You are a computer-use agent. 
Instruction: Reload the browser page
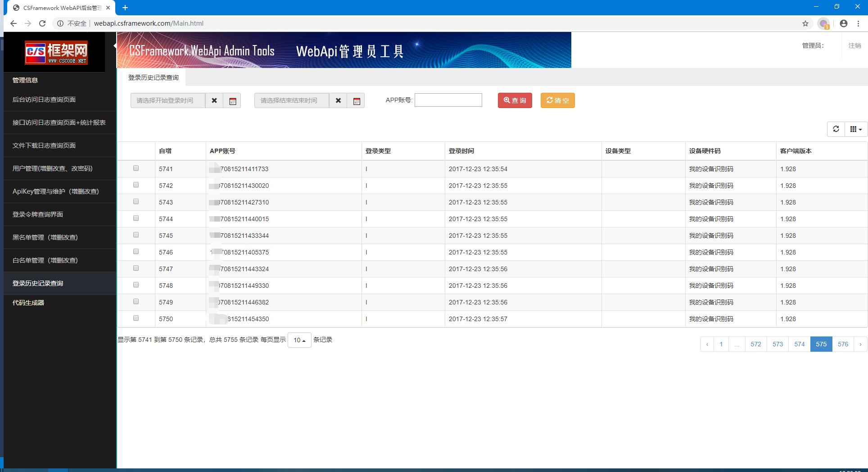42,23
